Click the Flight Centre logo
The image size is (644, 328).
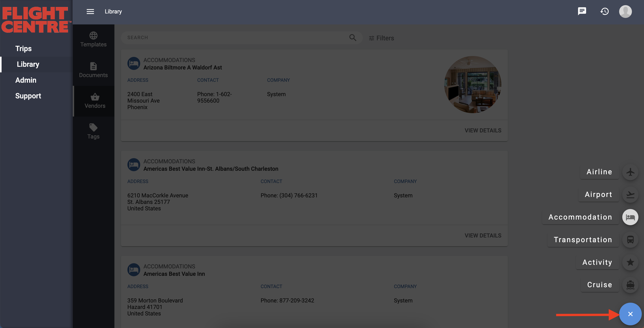tap(36, 20)
